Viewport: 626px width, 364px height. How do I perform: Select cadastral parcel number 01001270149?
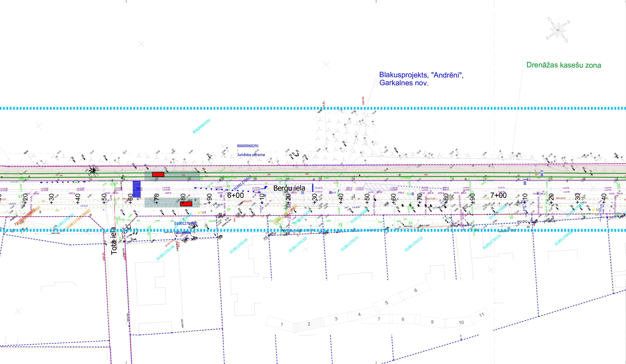[238, 246]
